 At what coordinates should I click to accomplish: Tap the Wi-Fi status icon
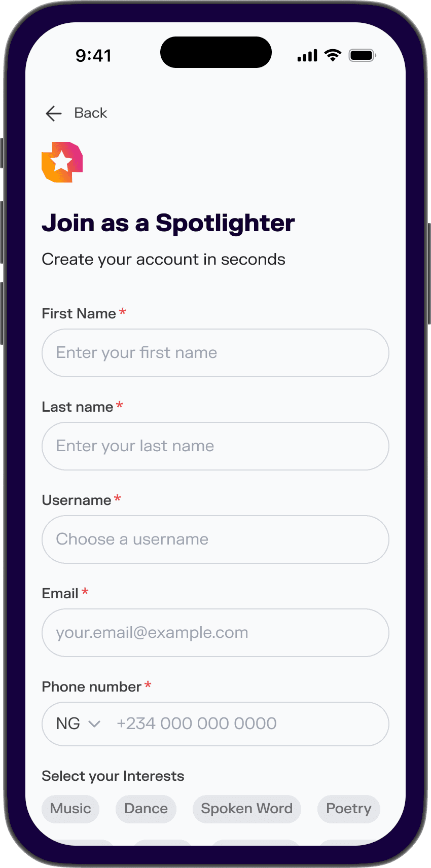(333, 55)
